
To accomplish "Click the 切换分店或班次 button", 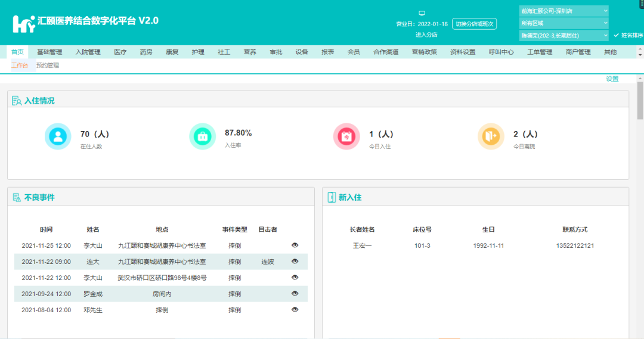I will point(474,24).
